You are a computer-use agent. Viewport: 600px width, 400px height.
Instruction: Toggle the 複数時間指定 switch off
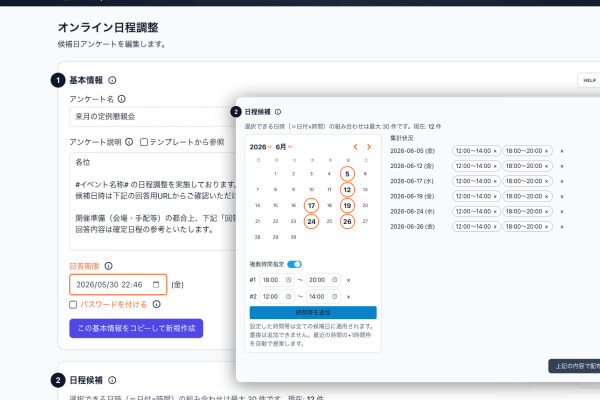coord(295,264)
